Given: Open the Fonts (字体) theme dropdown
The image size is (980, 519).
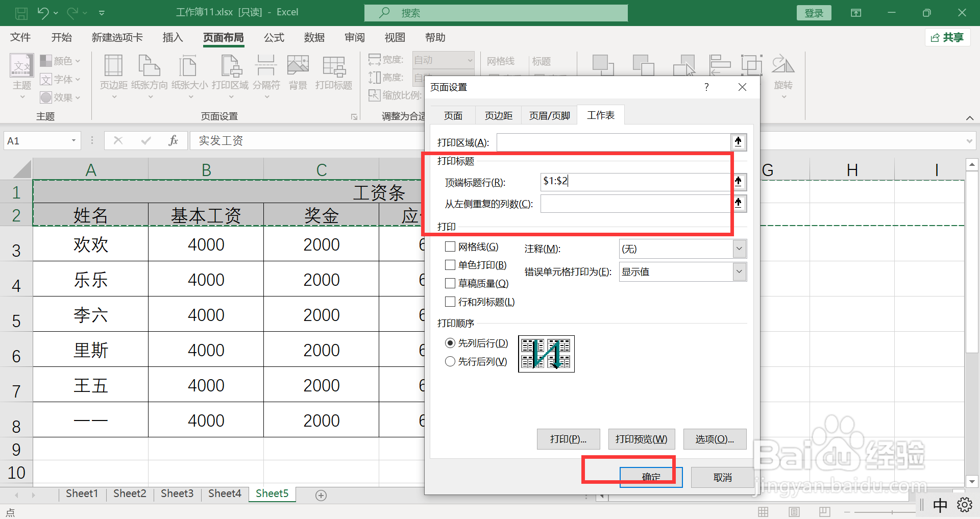Looking at the screenshot, I should click(61, 79).
